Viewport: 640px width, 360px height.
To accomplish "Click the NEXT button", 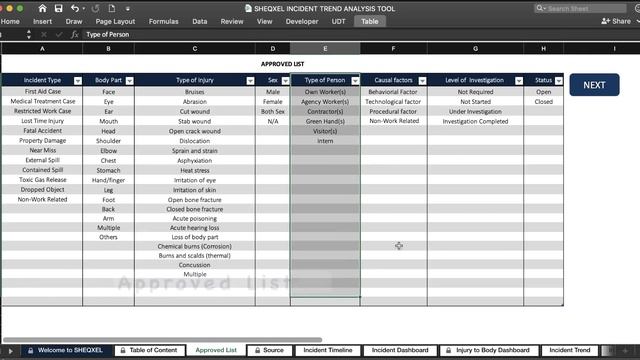I will pos(594,85).
